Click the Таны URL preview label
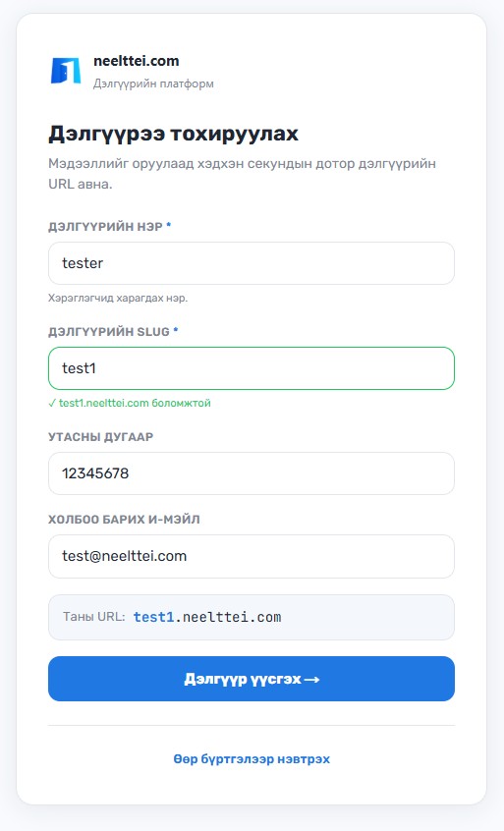The image size is (504, 831). tap(93, 617)
